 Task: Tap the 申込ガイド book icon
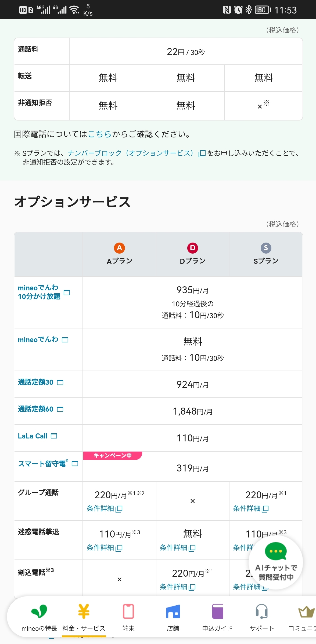pos(217,612)
